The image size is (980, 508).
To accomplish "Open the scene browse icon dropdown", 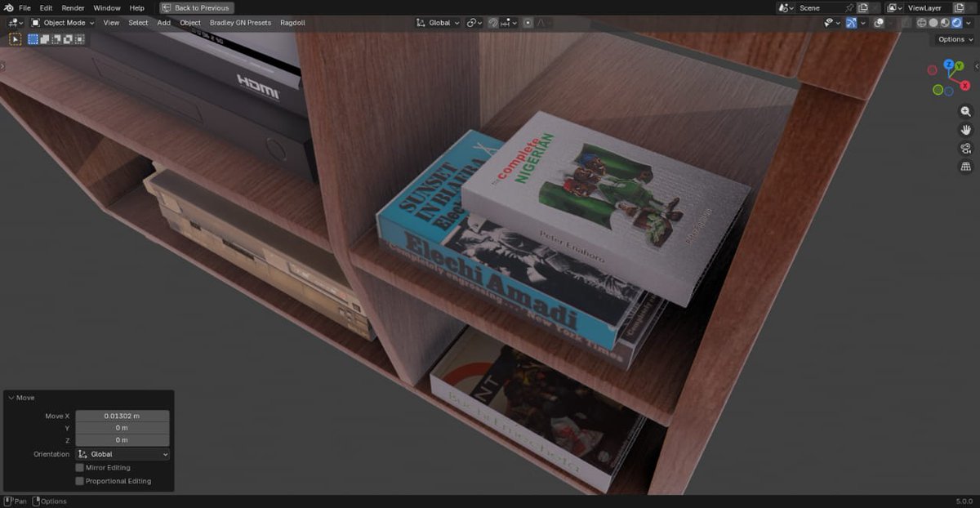I will click(x=786, y=7).
